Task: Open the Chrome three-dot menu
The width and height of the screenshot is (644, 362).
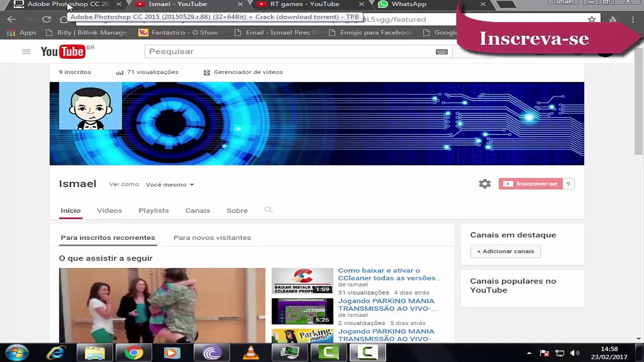Action: pos(633,20)
